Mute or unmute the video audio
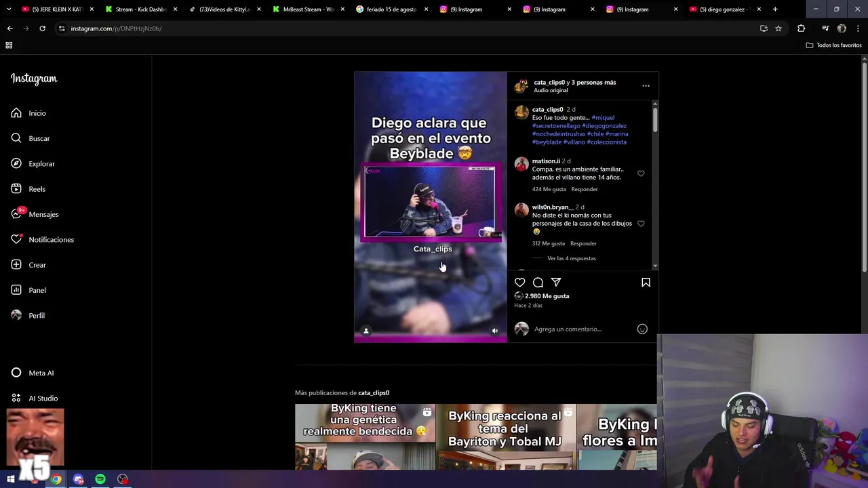868x488 pixels. pos(495,331)
